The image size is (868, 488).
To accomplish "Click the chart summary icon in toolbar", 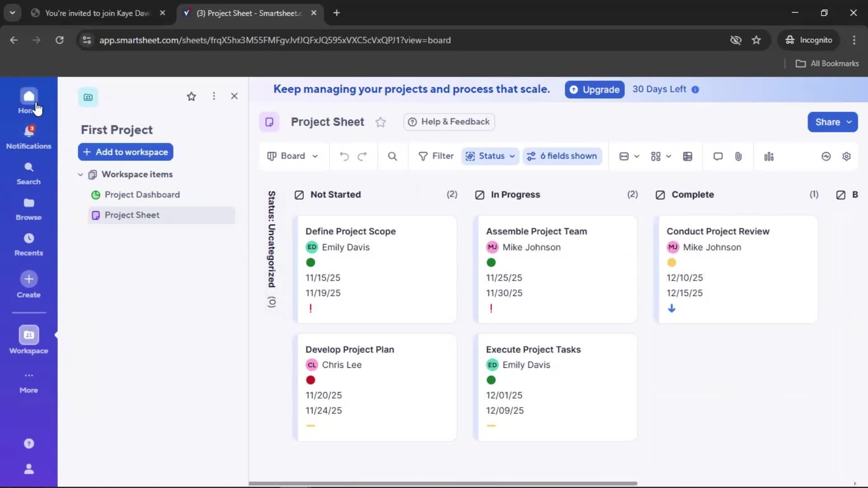I will tap(769, 156).
